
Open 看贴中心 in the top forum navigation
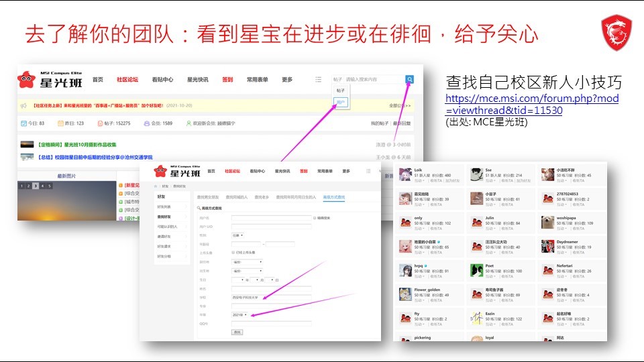coord(162,80)
